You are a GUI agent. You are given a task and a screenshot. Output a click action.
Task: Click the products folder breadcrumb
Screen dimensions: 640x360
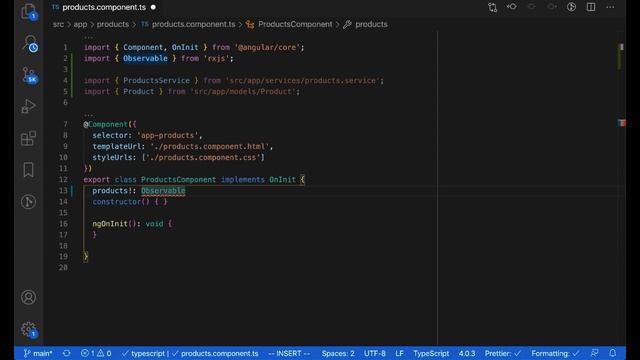pyautogui.click(x=113, y=24)
